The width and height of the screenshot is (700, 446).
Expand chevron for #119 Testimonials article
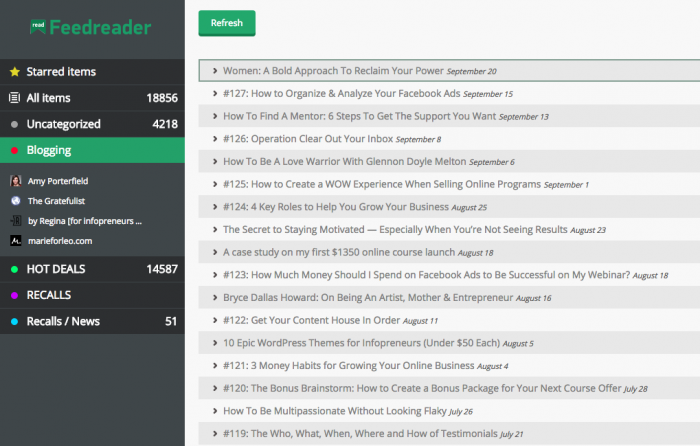pos(215,433)
